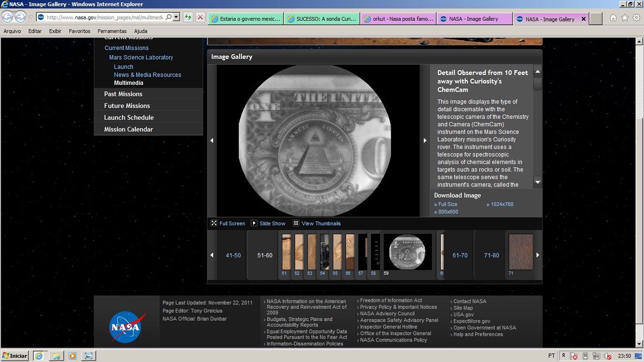
Task: Open thumbnail number 54
Action: point(324,252)
